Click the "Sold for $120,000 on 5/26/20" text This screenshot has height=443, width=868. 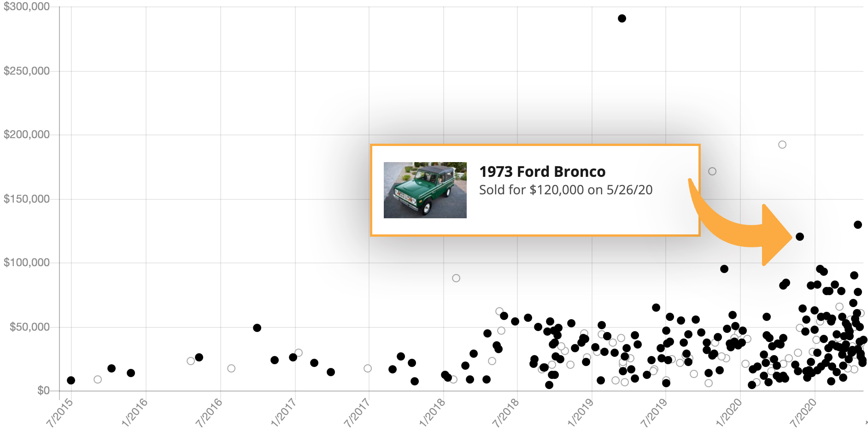565,190
